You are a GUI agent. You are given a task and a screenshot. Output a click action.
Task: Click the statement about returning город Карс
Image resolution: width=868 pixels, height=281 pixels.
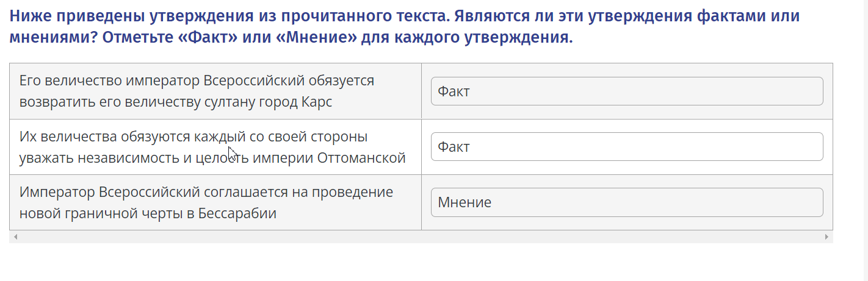[197, 91]
